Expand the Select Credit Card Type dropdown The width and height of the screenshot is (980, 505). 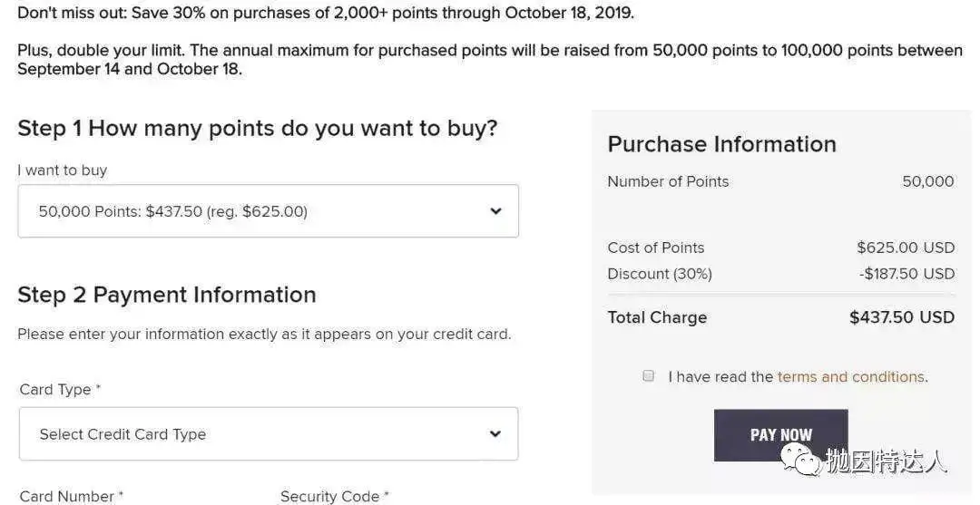tap(268, 434)
